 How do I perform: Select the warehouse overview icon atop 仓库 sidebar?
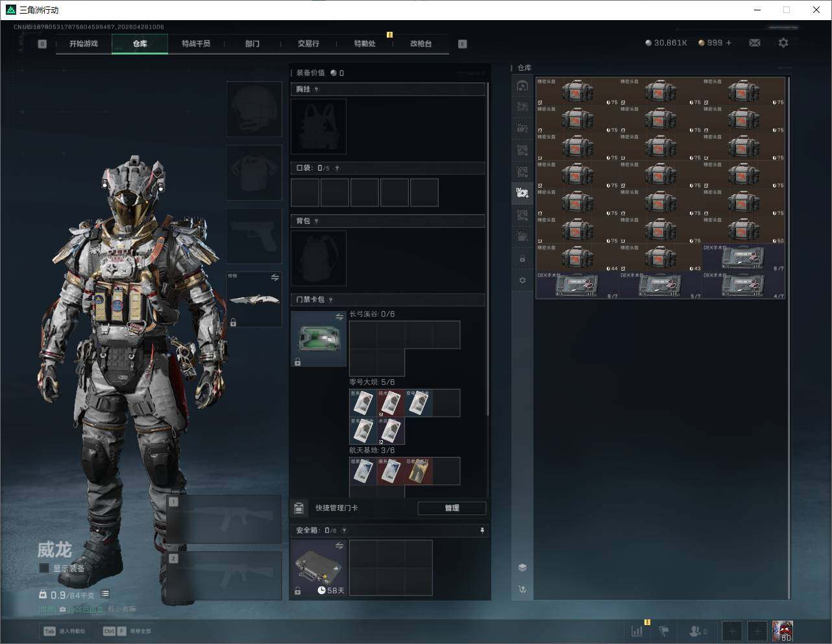click(x=522, y=86)
